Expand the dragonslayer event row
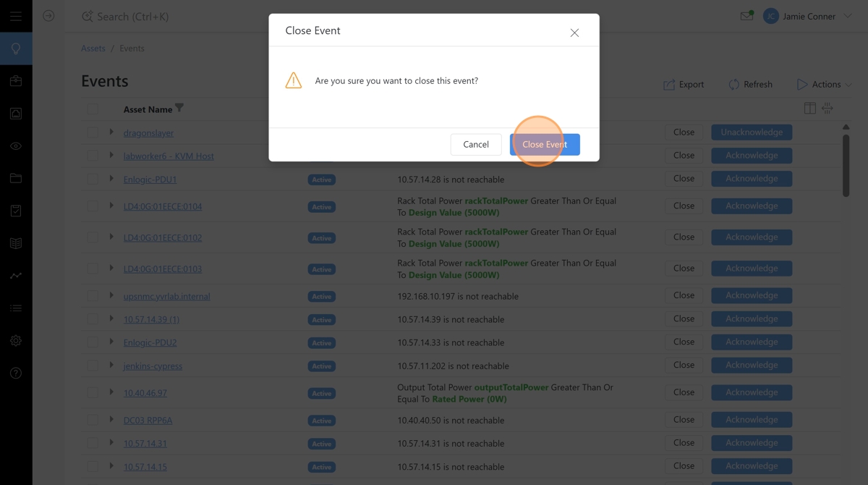 tap(111, 132)
